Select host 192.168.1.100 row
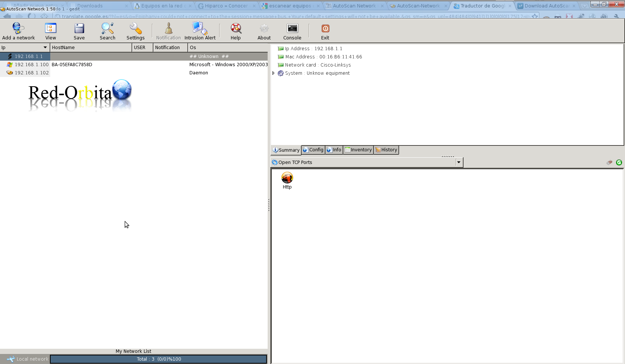 point(134,65)
